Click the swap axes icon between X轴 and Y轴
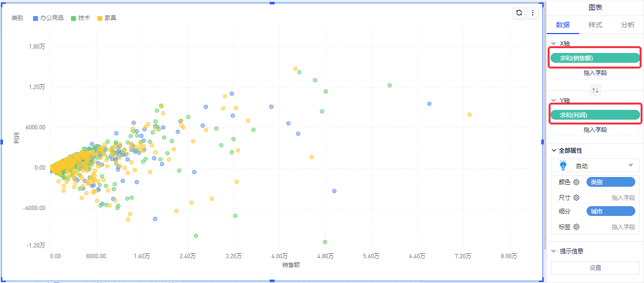 point(595,90)
